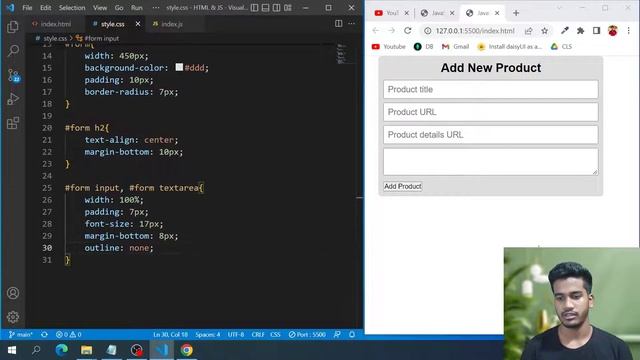Toggle the secondary side bar layout icon
Viewport: 640px width, 360px height.
[276, 8]
